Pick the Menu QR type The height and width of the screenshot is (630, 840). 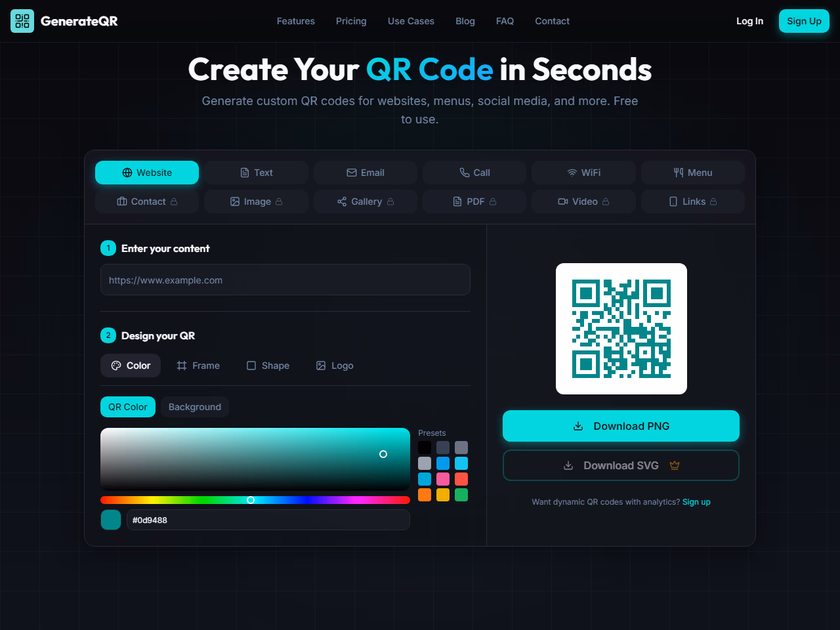point(692,173)
